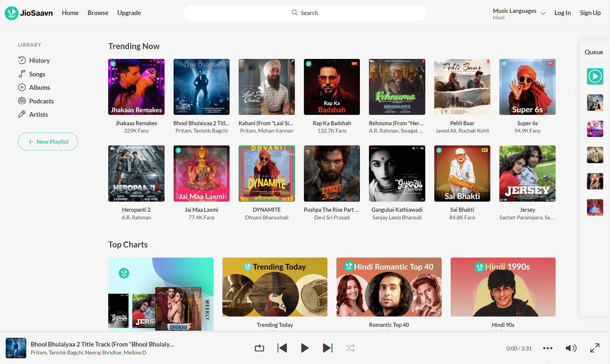
Task: Open the Rehnuma Heropanti 2 cover
Action: tap(397, 87)
